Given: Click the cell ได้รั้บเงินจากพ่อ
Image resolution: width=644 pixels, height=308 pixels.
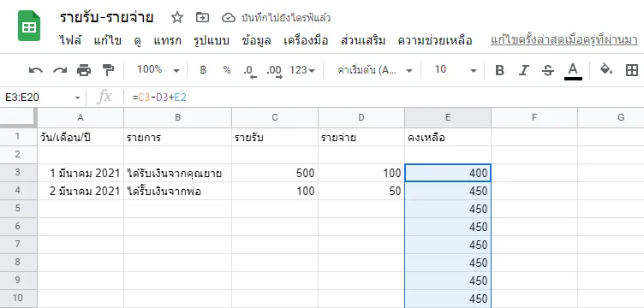Looking at the screenshot, I should pyautogui.click(x=177, y=191).
